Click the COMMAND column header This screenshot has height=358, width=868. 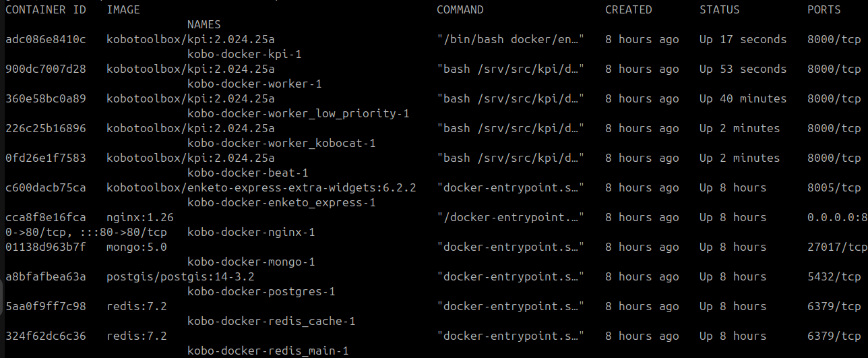(460, 9)
